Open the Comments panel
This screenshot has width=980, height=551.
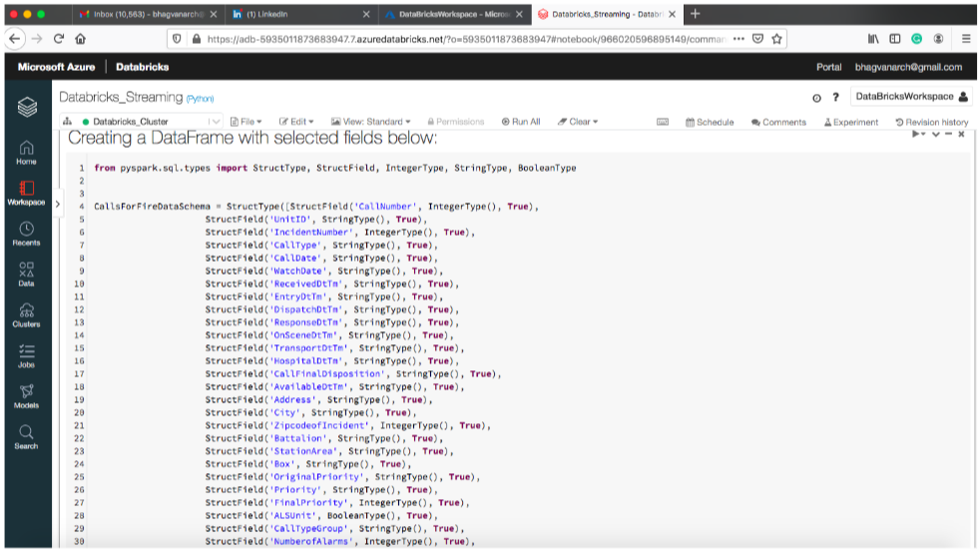778,122
